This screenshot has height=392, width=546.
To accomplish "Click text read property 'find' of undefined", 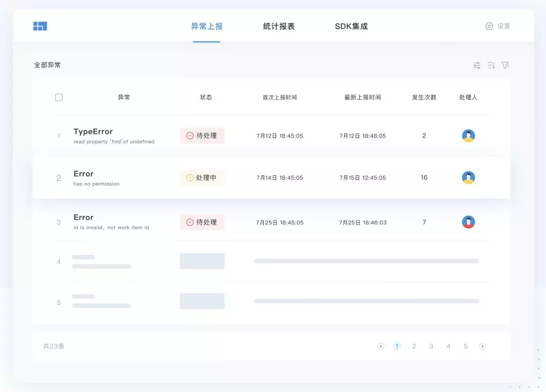I will (114, 141).
